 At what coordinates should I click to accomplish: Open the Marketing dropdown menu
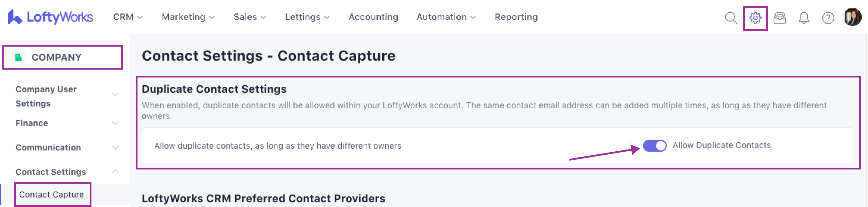[x=188, y=17]
